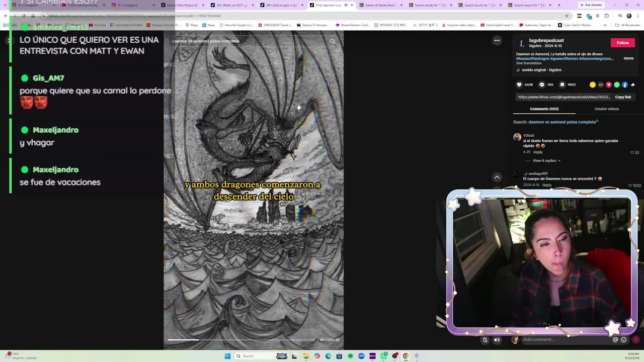Click the 'daemon vs aemond pelea completa' search link
This screenshot has height=362, width=644.
(x=562, y=122)
